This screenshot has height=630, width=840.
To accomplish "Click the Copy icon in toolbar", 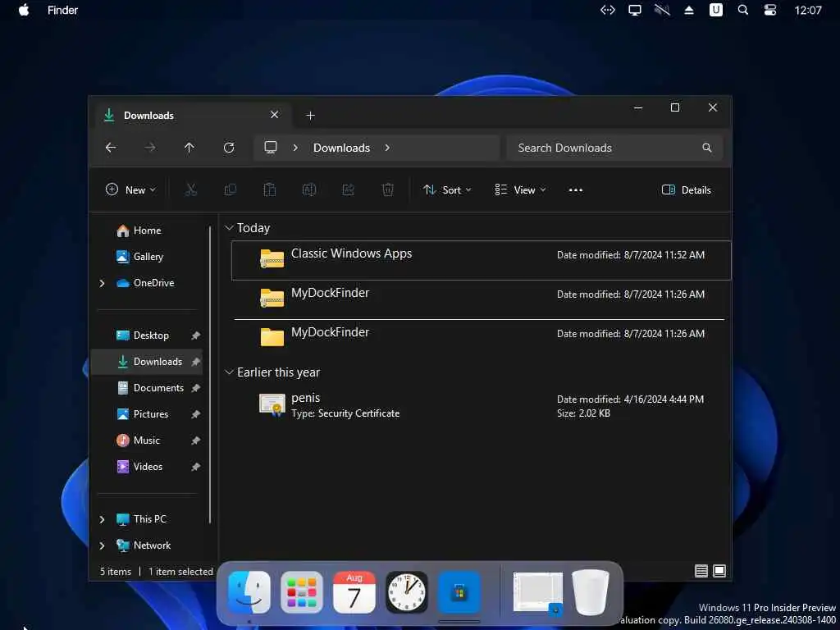I will [231, 189].
